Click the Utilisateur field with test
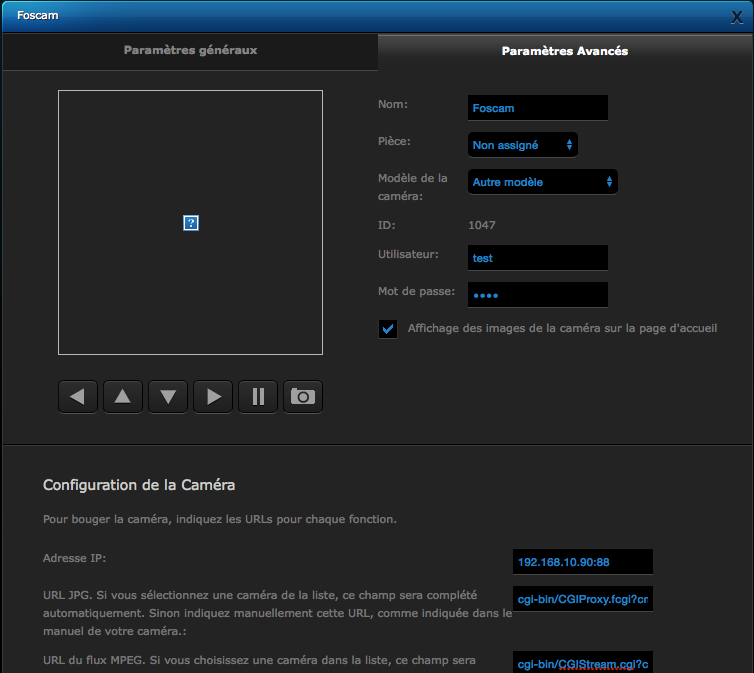The width and height of the screenshot is (754, 673). pos(537,258)
